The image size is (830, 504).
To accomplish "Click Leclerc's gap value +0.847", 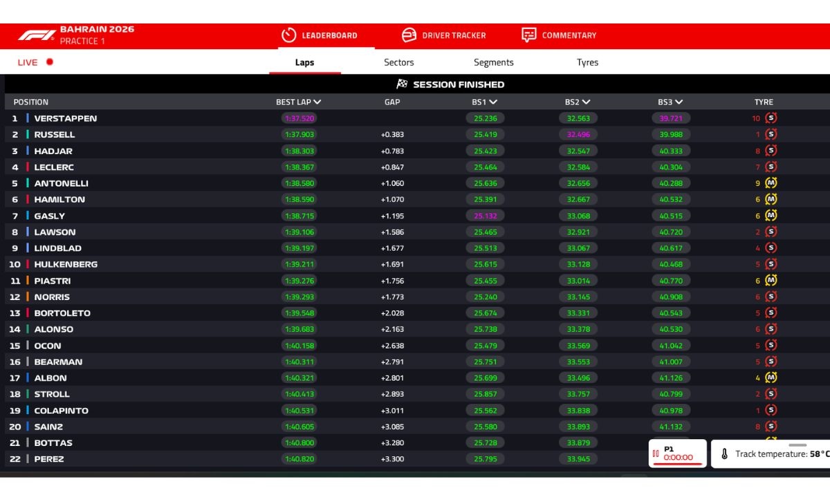I will pyautogui.click(x=392, y=167).
